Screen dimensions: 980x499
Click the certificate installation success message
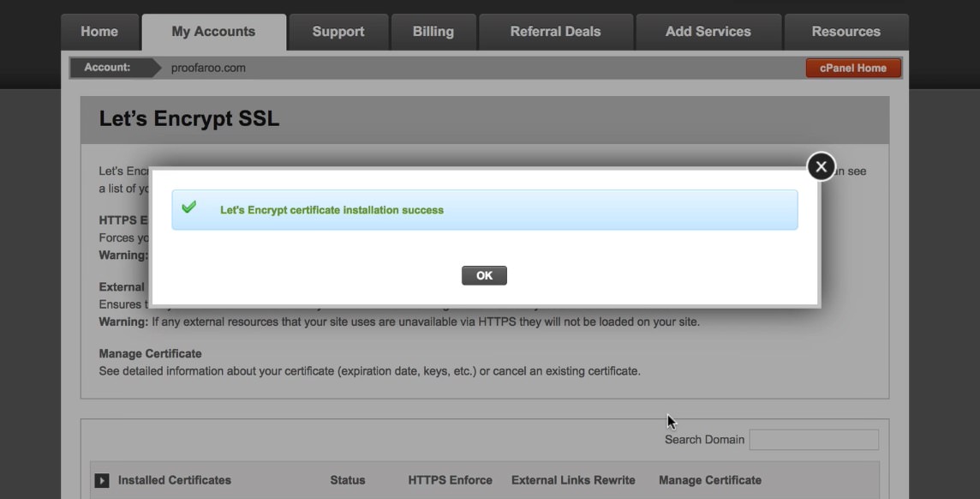point(332,210)
